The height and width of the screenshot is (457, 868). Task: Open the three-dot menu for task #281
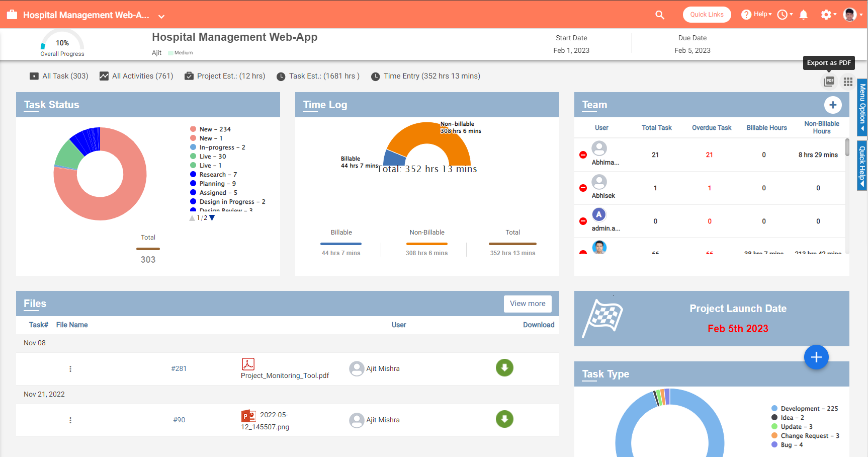pos(70,369)
